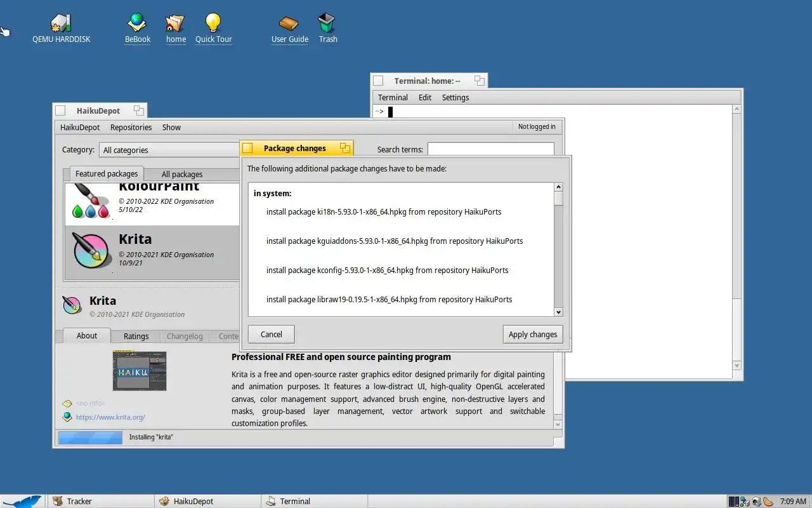
Task: Click the globe icon next to krita.org link
Action: (67, 417)
